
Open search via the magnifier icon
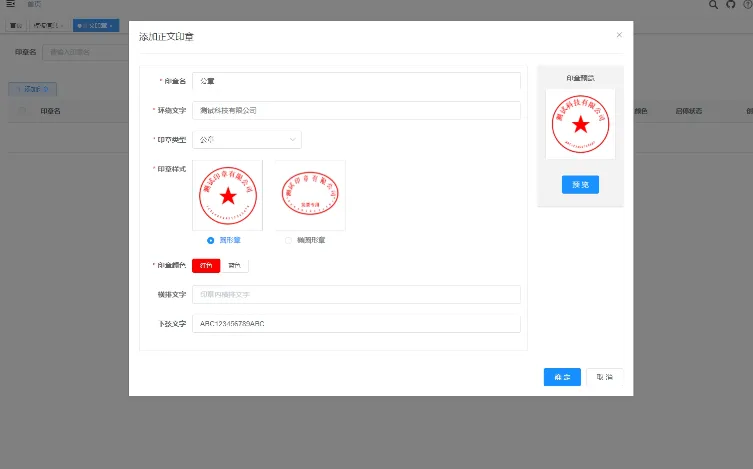[x=713, y=4]
